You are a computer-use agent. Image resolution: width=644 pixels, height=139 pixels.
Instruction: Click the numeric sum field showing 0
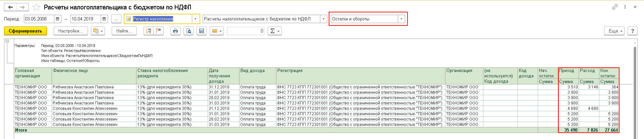[x=246, y=31]
